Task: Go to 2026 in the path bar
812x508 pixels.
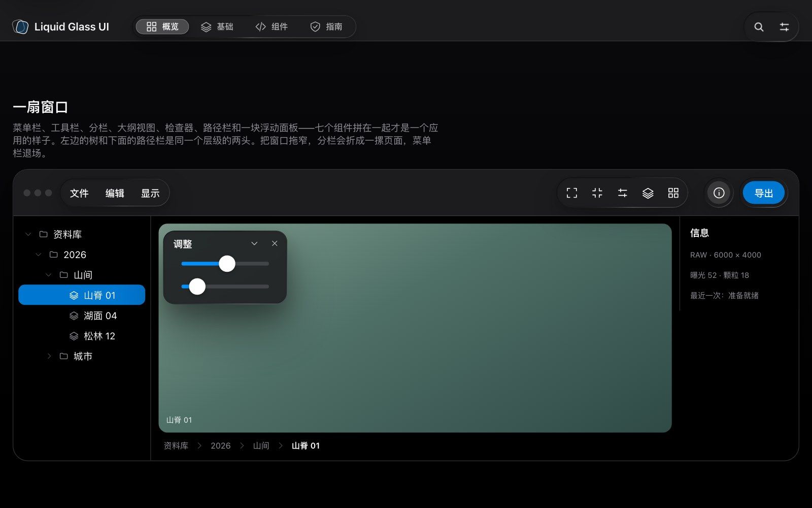Action: [221, 446]
